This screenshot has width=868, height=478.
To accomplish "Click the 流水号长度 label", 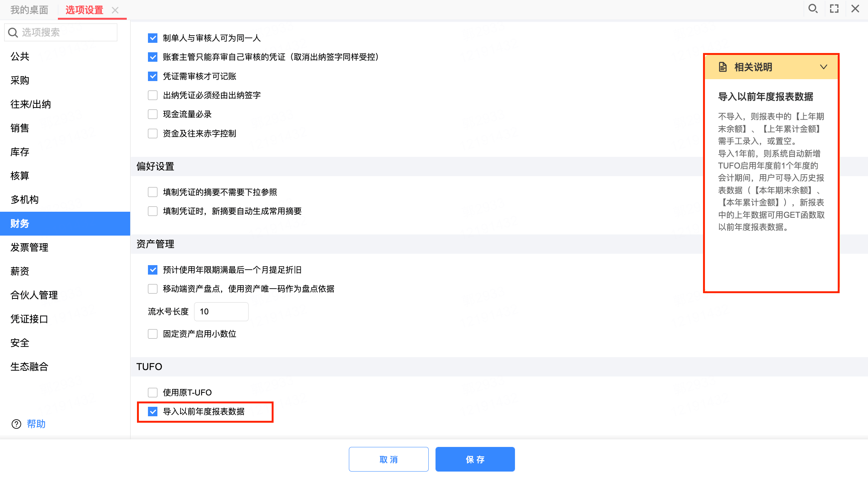I will pos(168,311).
